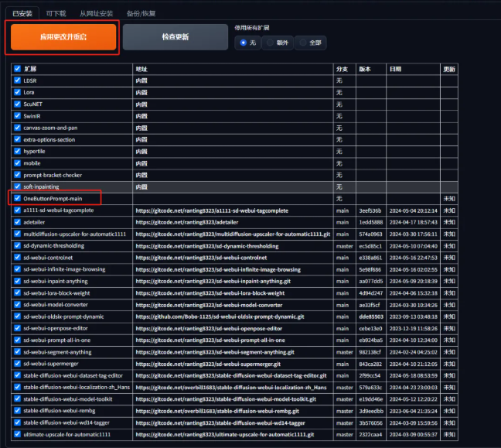This screenshot has height=448, width=501.
Task: Disable the OneButtonPrompt-main checkbox
Action: point(17,198)
